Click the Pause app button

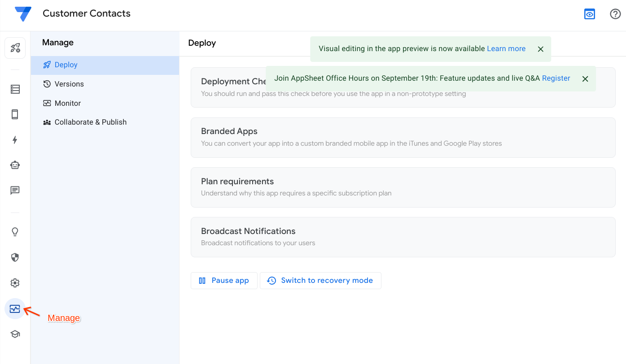[x=224, y=281]
